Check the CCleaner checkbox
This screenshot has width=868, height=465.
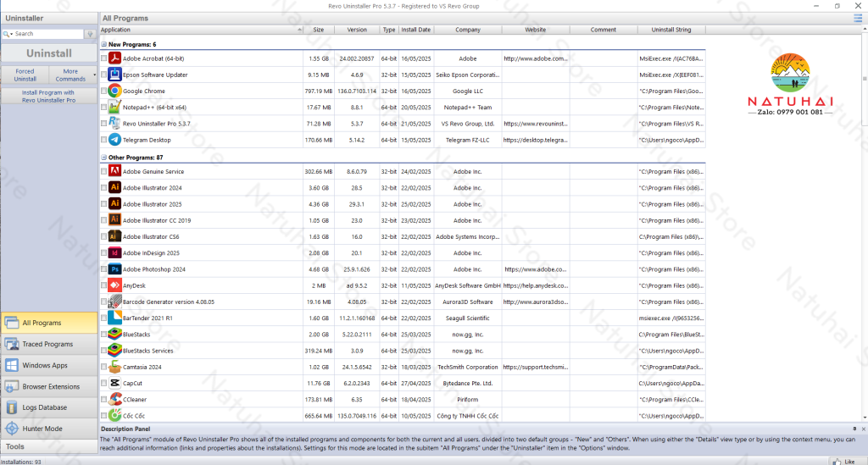pyautogui.click(x=104, y=399)
